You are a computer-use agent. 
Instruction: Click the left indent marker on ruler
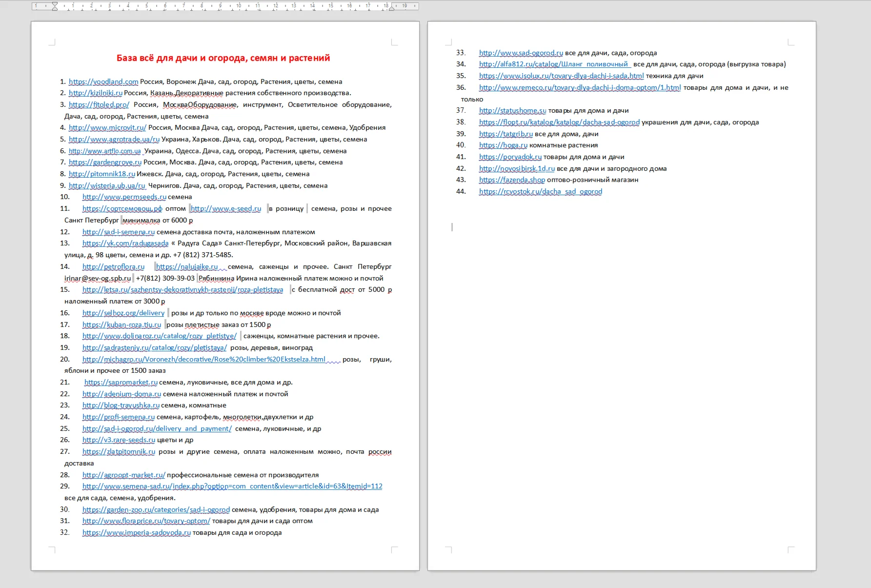(x=55, y=6)
